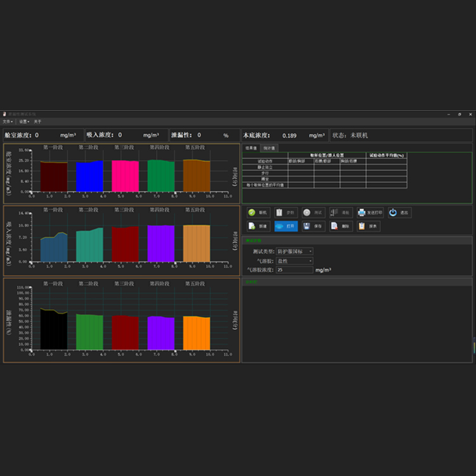Click the blue power icon 退出 button
This screenshot has height=476, width=476.
pyautogui.click(x=399, y=213)
